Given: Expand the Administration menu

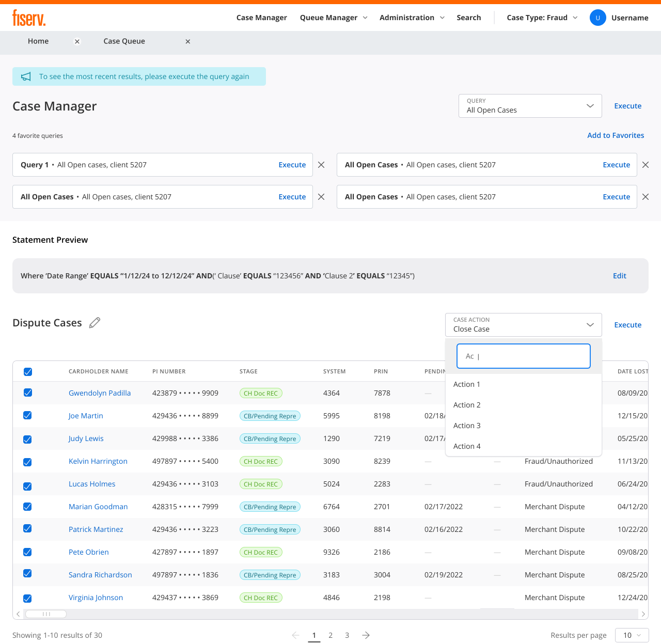Looking at the screenshot, I should [x=412, y=18].
